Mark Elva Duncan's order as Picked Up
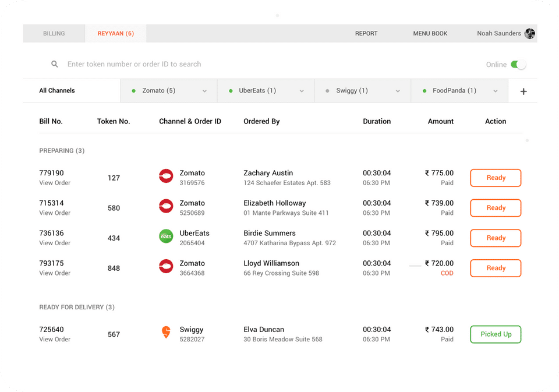The width and height of the screenshot is (559, 392). (x=496, y=334)
